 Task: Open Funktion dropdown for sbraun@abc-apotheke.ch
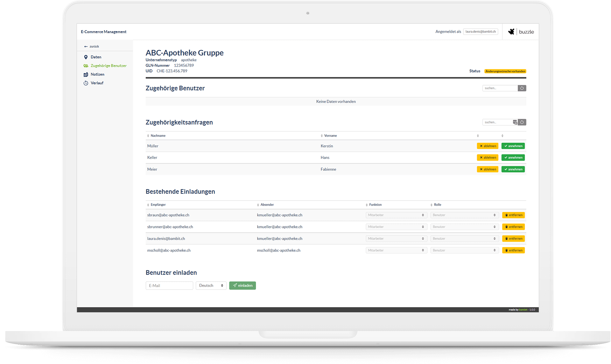pos(396,215)
